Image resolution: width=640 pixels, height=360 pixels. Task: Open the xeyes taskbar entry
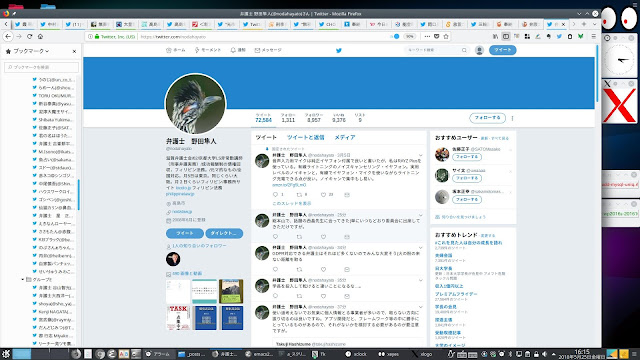point(389,354)
